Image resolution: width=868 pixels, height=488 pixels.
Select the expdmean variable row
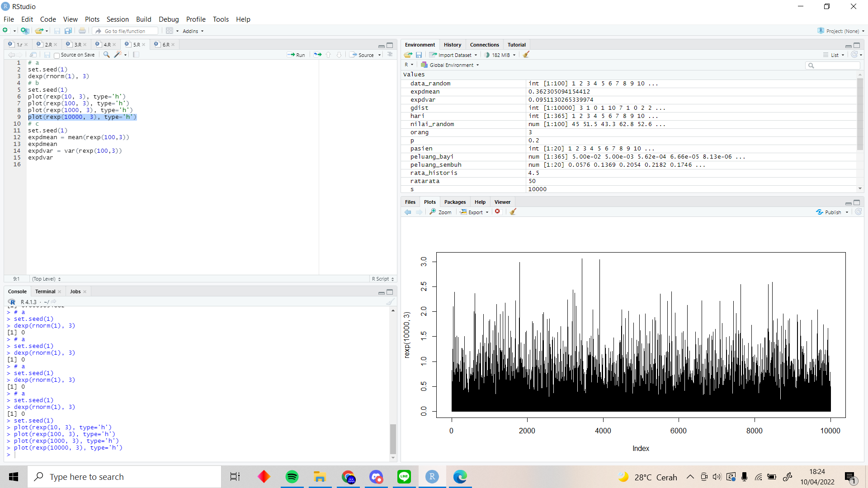(x=629, y=92)
